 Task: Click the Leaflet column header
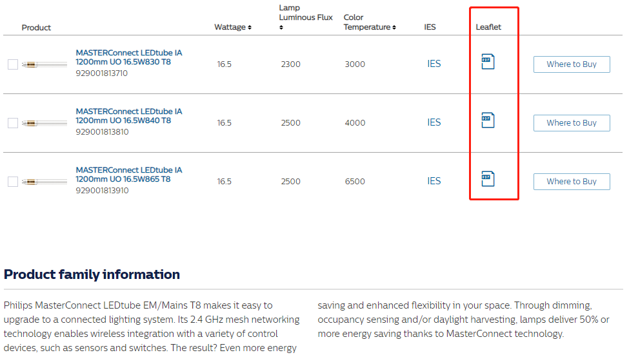tap(488, 27)
